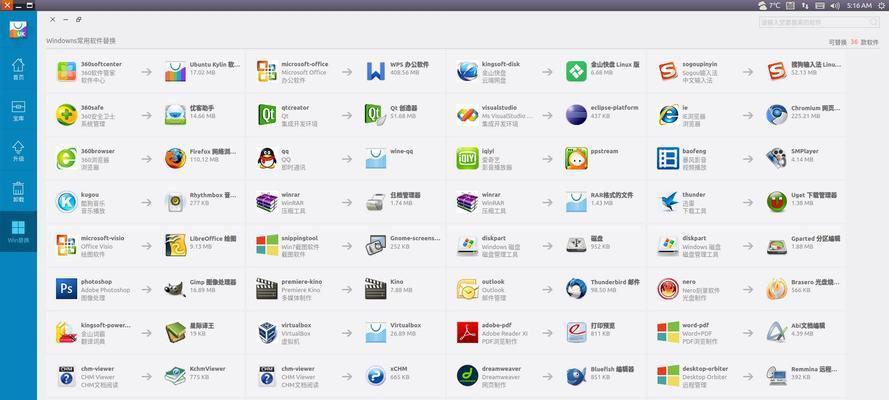Click the photoshop Ps icon
Image resolution: width=889 pixels, height=400 pixels.
(66, 289)
